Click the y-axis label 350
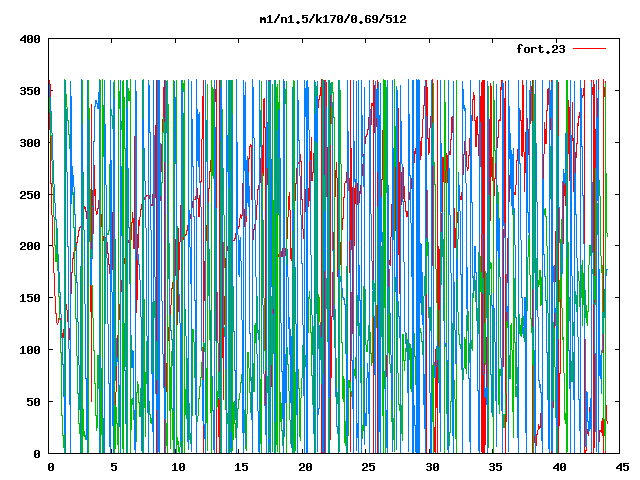This screenshot has height=480, width=640. [x=30, y=91]
